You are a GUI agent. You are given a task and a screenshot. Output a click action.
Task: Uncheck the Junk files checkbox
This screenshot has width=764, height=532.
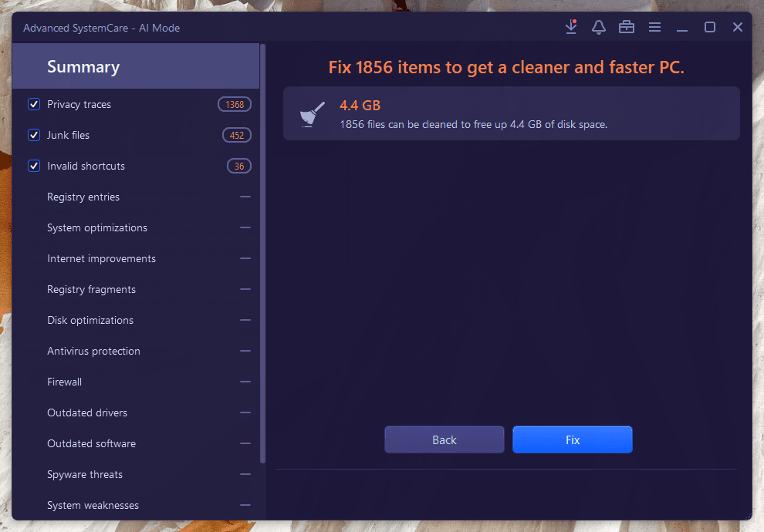tap(34, 135)
